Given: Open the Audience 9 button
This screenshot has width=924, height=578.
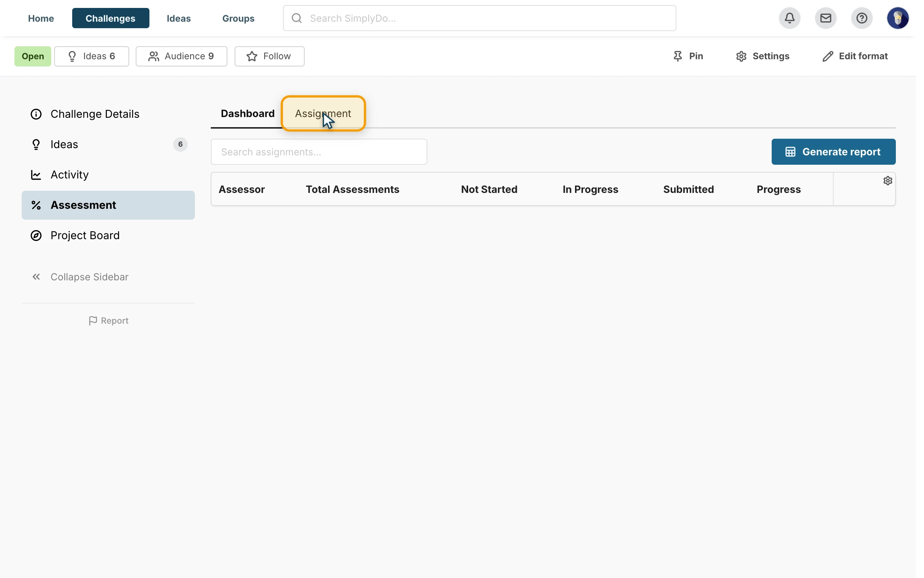Looking at the screenshot, I should tap(181, 56).
